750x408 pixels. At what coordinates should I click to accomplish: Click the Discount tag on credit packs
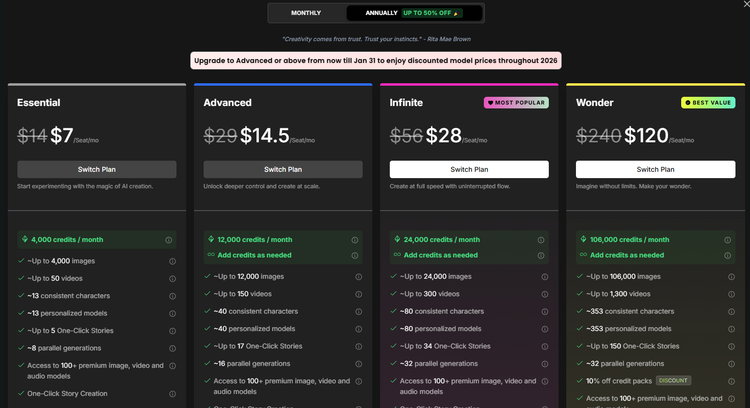pos(673,381)
